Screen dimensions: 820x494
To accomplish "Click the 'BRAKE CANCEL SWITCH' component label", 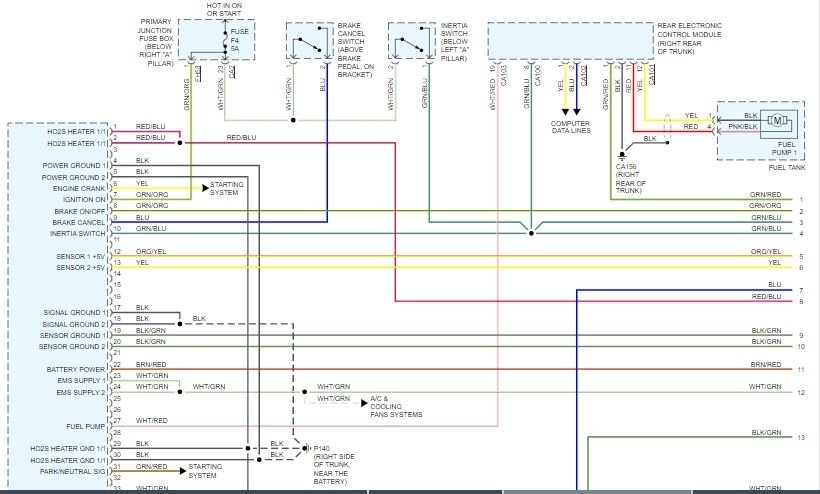I will 355,50.
